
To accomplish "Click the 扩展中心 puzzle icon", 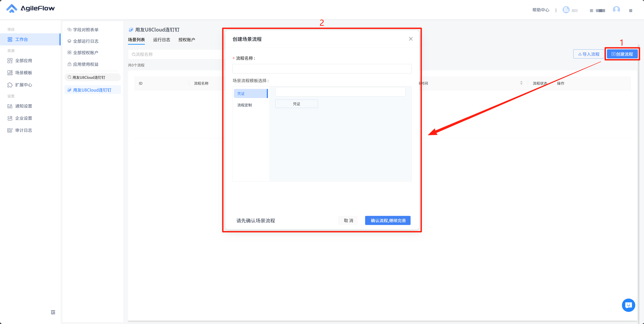I will point(10,85).
